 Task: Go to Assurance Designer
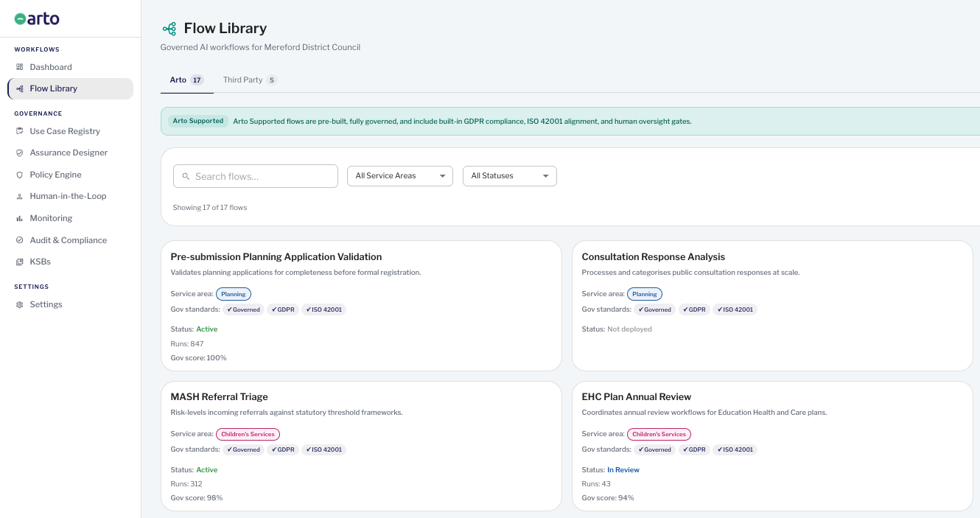[71, 153]
